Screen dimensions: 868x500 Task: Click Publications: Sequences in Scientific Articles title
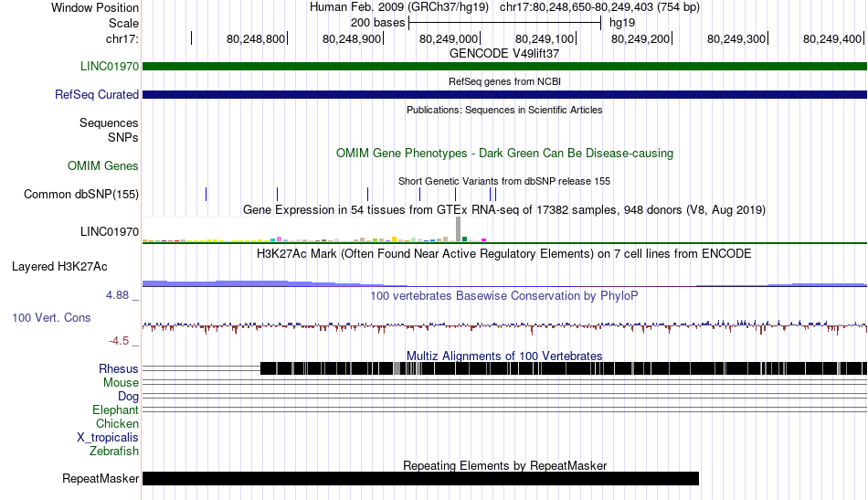(504, 110)
